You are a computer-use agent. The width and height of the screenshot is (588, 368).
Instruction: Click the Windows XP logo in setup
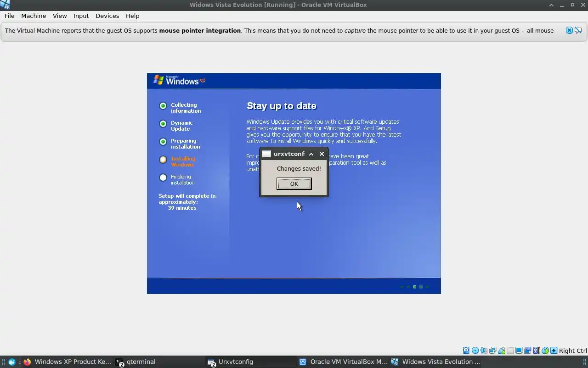(x=179, y=80)
